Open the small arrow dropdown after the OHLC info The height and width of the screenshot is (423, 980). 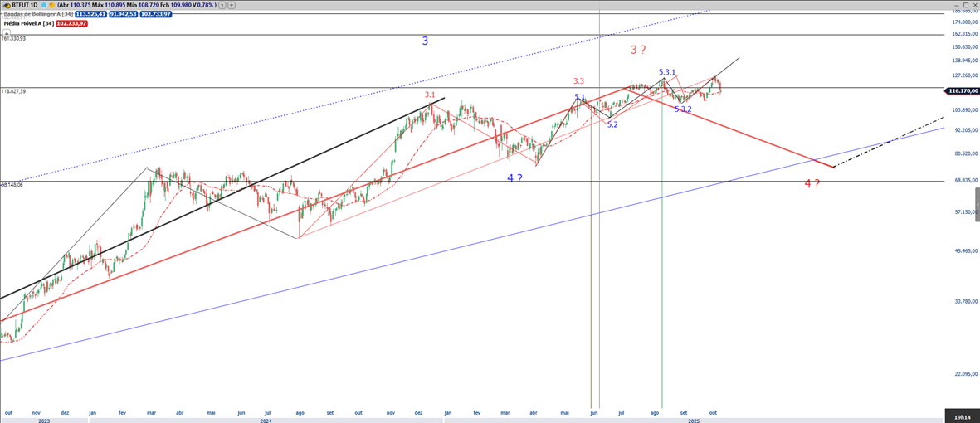pos(222,5)
